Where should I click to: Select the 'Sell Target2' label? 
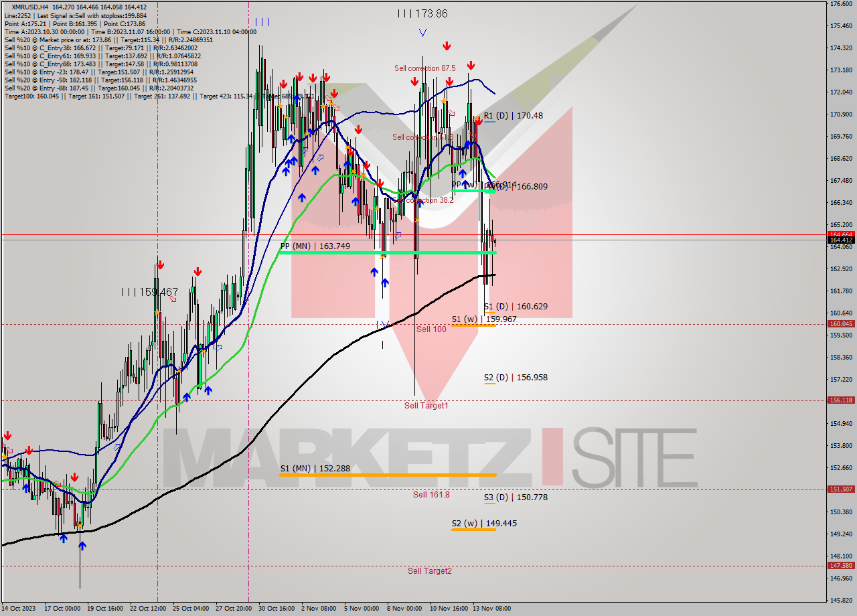pos(430,570)
